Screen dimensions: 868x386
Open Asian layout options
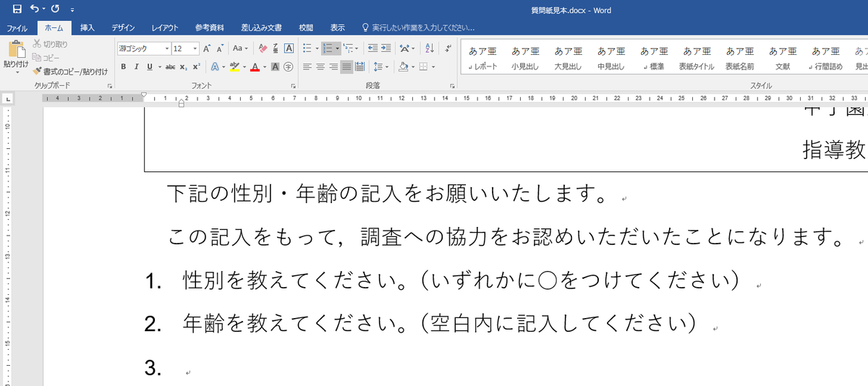tap(405, 48)
